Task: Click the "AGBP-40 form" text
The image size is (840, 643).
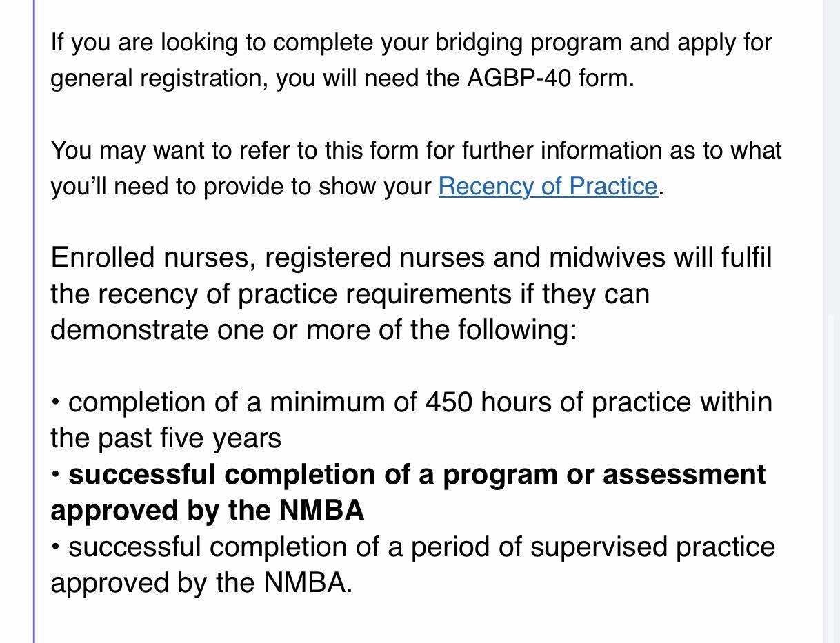Action: click(549, 78)
